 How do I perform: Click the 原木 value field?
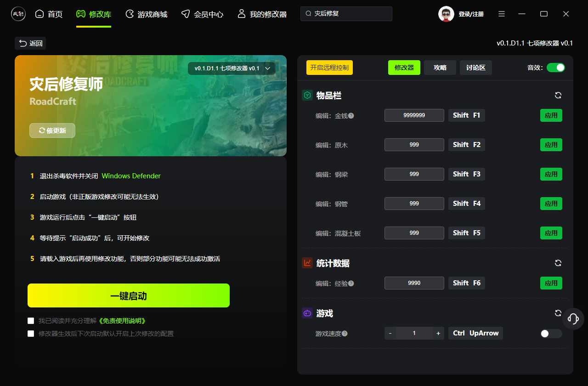414,145
